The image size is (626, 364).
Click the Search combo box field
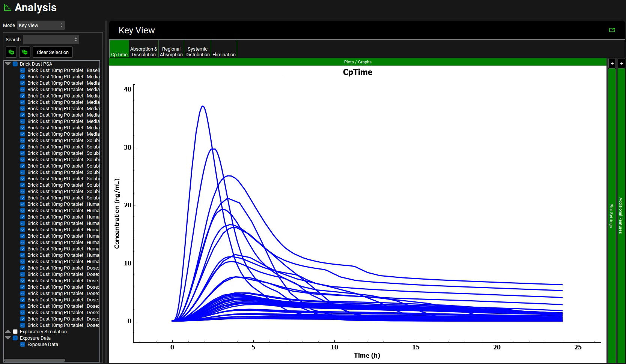pos(51,39)
